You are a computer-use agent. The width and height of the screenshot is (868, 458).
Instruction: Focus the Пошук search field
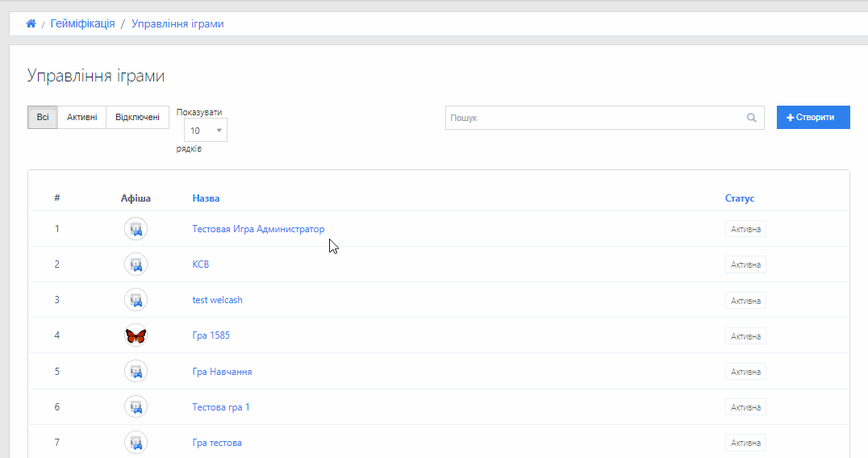click(595, 118)
